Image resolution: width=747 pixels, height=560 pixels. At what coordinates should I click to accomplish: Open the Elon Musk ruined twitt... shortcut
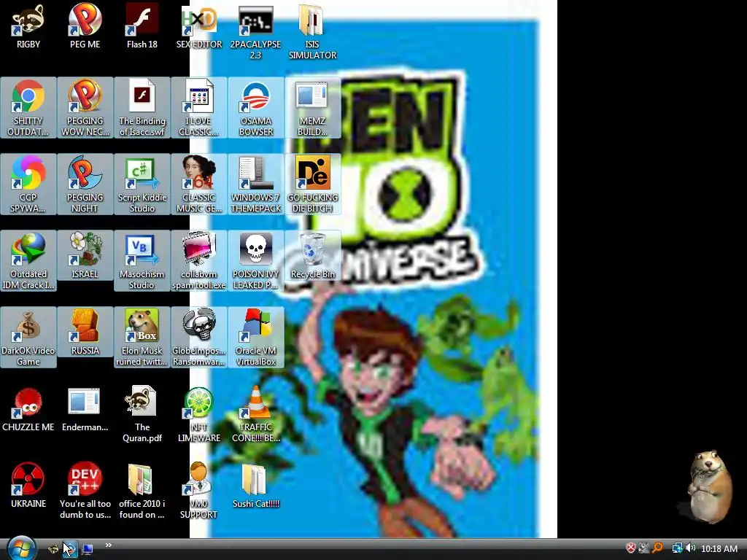(142, 338)
